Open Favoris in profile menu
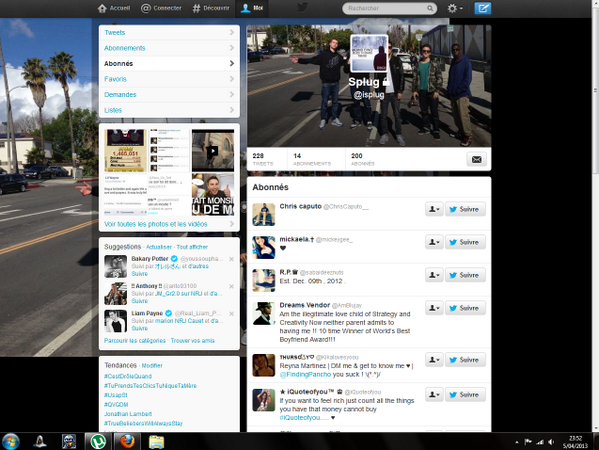 pos(169,79)
